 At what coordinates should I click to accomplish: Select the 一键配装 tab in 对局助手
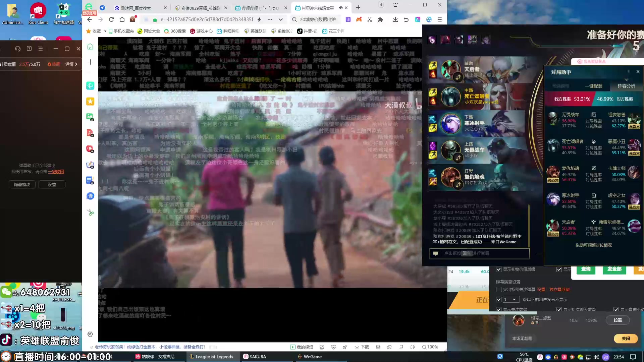[x=593, y=86]
